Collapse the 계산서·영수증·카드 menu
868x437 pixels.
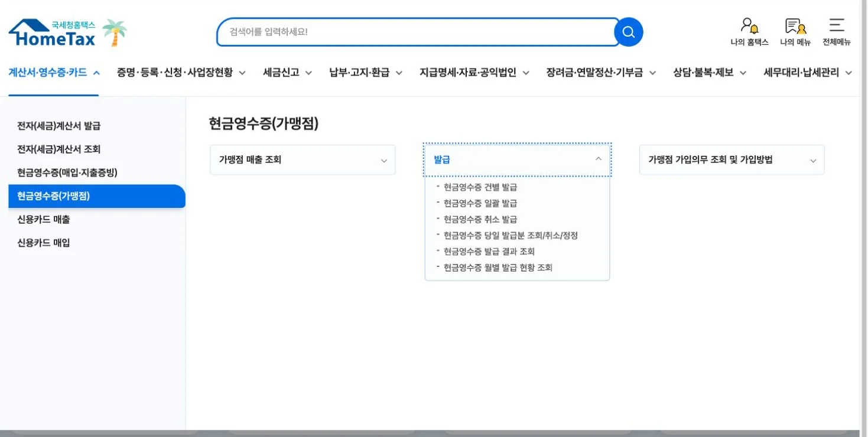pyautogui.click(x=54, y=73)
